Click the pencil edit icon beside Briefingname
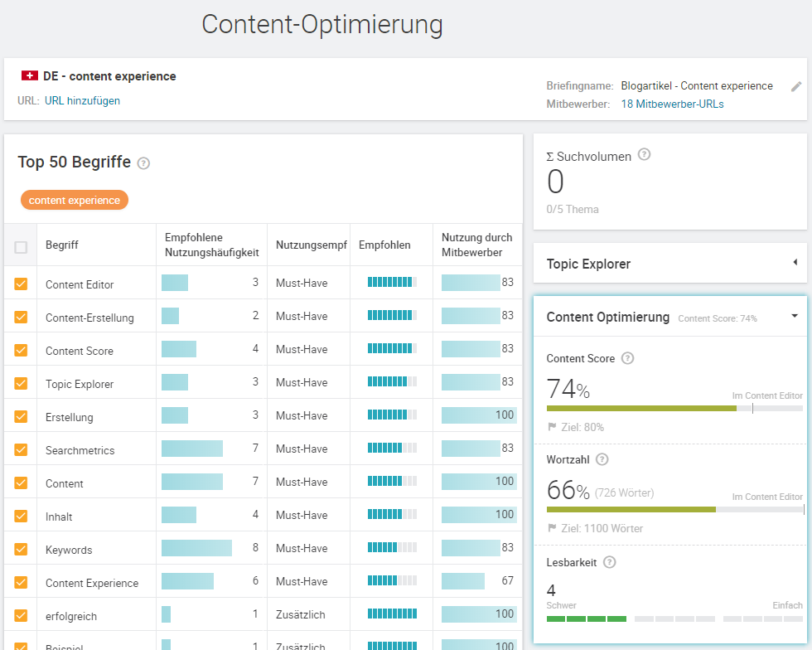This screenshot has width=812, height=650. coord(796,86)
